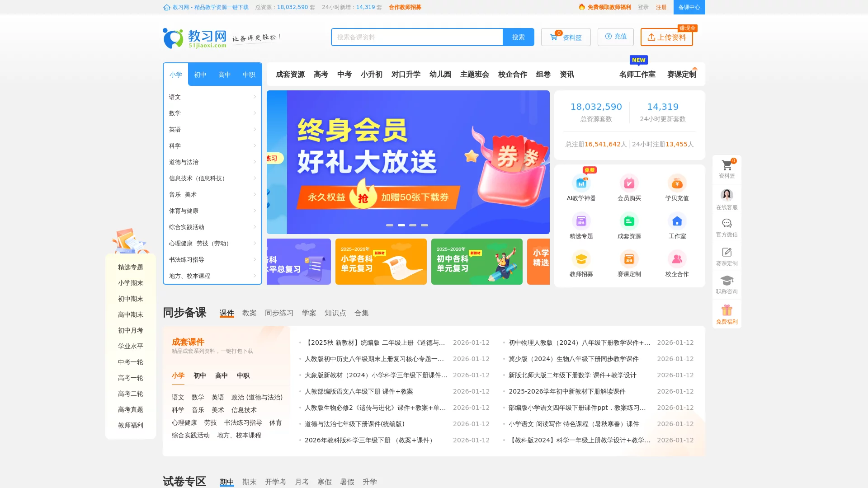
Task: Open the 合作教师招募 link in top bar
Action: coord(405,7)
